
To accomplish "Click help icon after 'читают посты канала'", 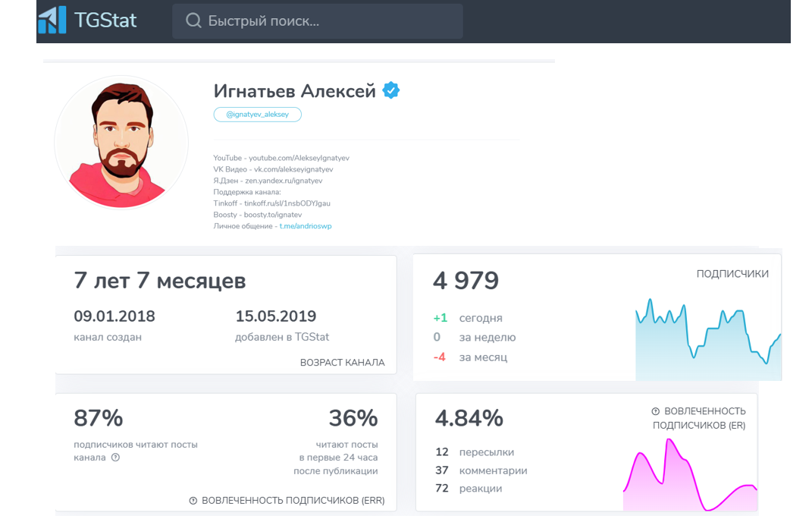I will coord(115,458).
